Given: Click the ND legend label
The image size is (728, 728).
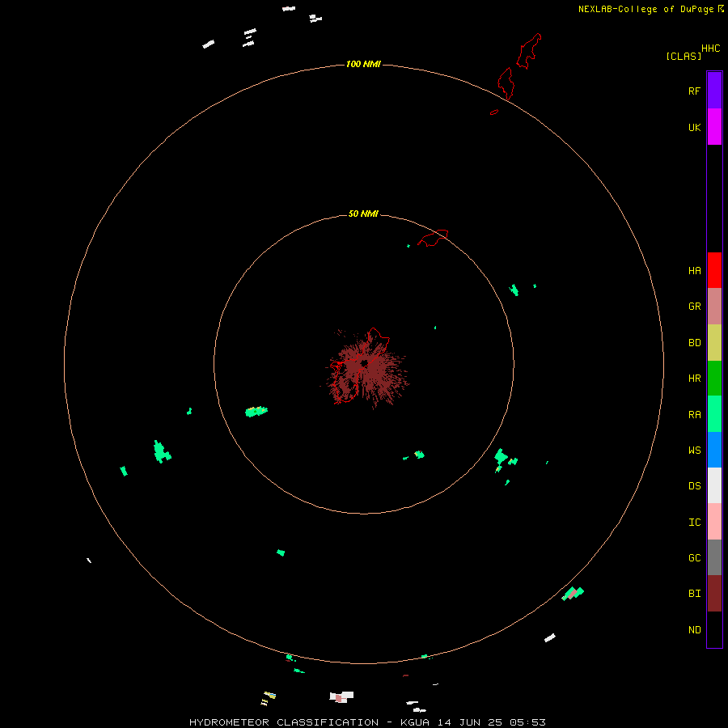Looking at the screenshot, I should (x=694, y=630).
